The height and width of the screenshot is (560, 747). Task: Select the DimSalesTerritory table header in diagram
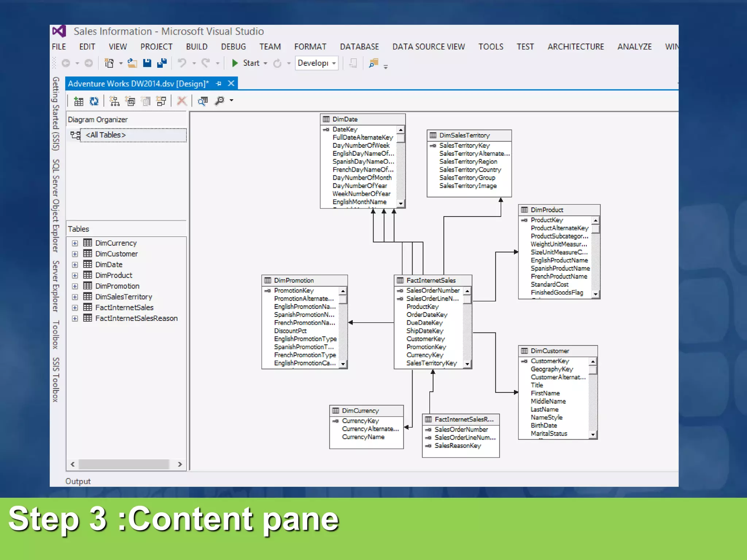(469, 135)
